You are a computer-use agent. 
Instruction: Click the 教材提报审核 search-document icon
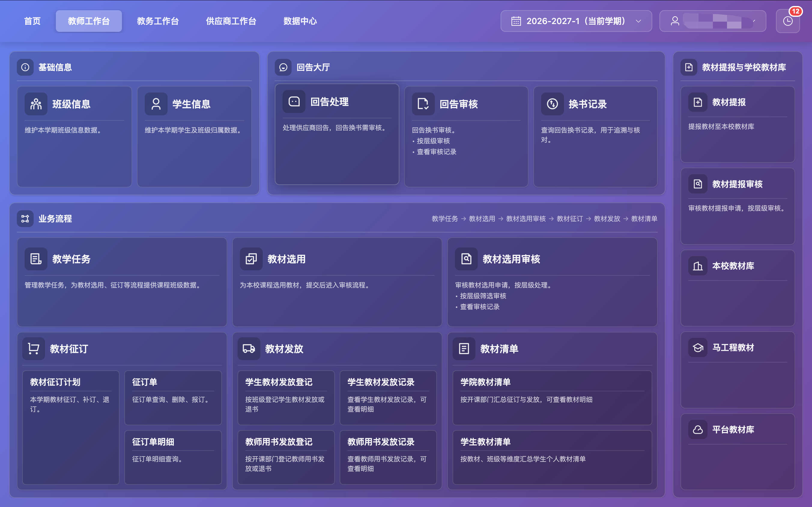[698, 184]
